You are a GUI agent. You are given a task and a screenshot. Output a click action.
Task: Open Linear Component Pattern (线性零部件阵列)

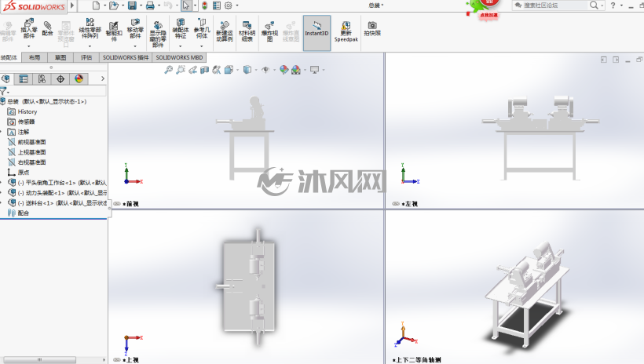(90, 28)
